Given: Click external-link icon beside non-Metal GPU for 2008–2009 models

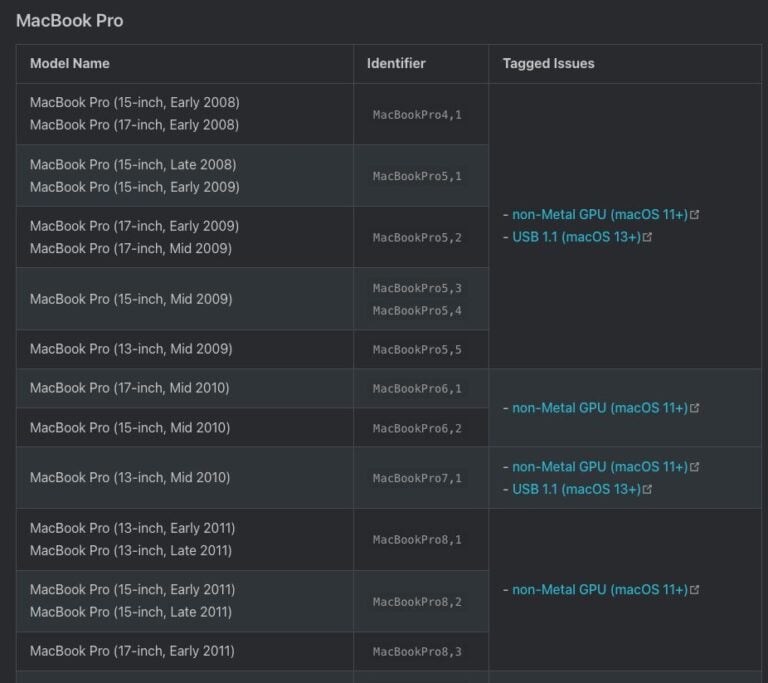Looking at the screenshot, I should coord(695,215).
